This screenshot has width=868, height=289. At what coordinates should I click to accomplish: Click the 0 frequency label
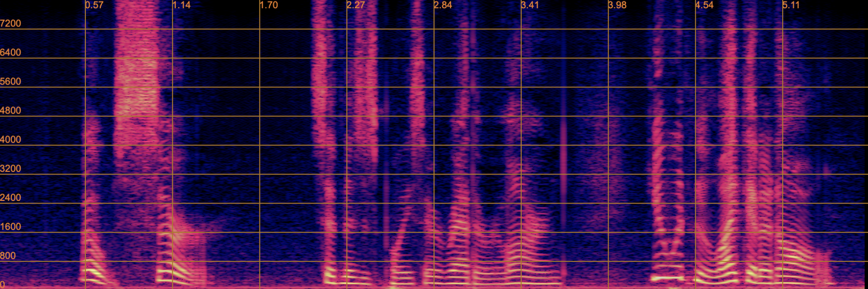click(x=3, y=284)
